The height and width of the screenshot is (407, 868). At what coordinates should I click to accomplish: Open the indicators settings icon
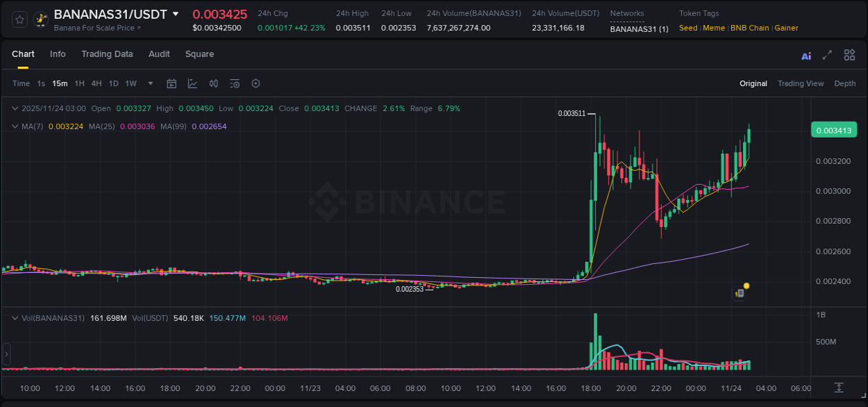point(213,83)
